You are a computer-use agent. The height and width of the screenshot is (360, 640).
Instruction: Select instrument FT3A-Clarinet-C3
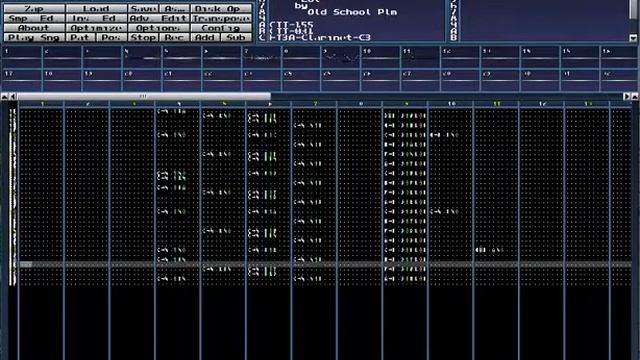click(x=320, y=38)
